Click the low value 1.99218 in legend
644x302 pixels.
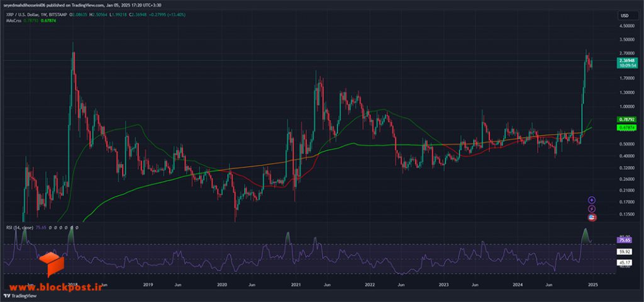118,15
